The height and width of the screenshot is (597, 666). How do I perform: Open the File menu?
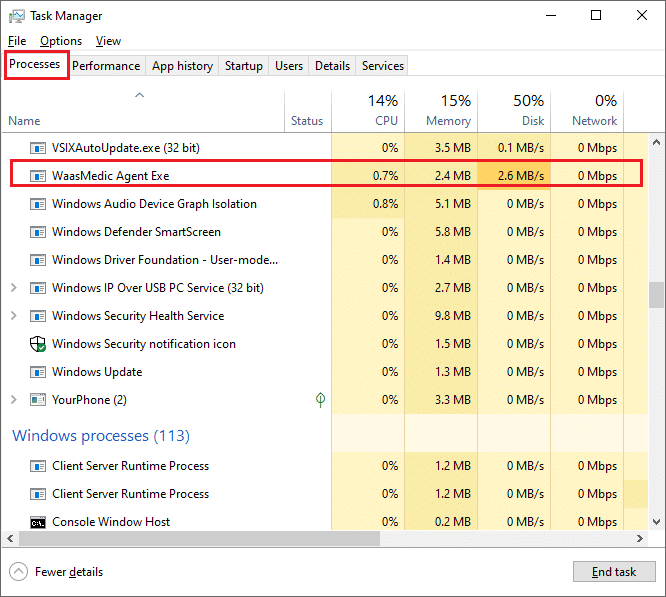[17, 41]
